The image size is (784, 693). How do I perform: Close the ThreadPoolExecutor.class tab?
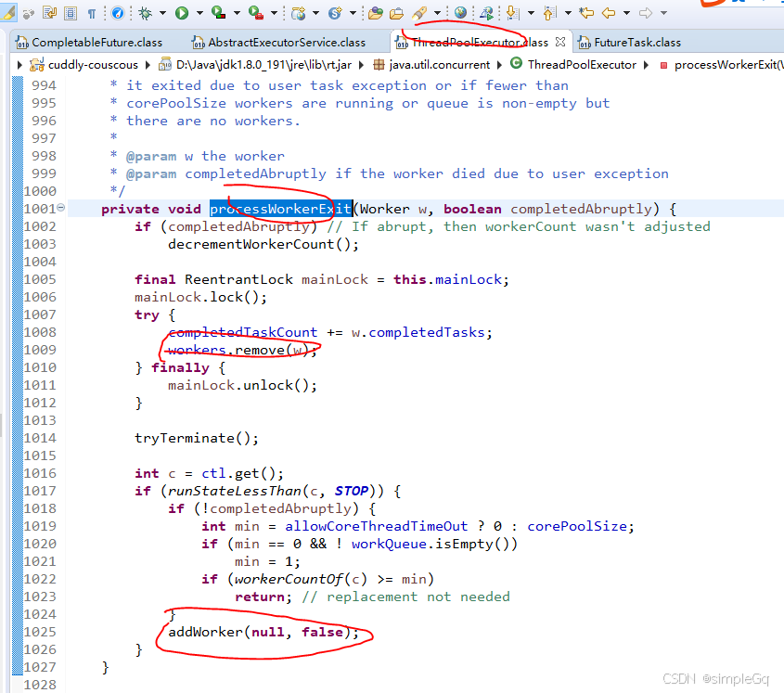pos(560,42)
